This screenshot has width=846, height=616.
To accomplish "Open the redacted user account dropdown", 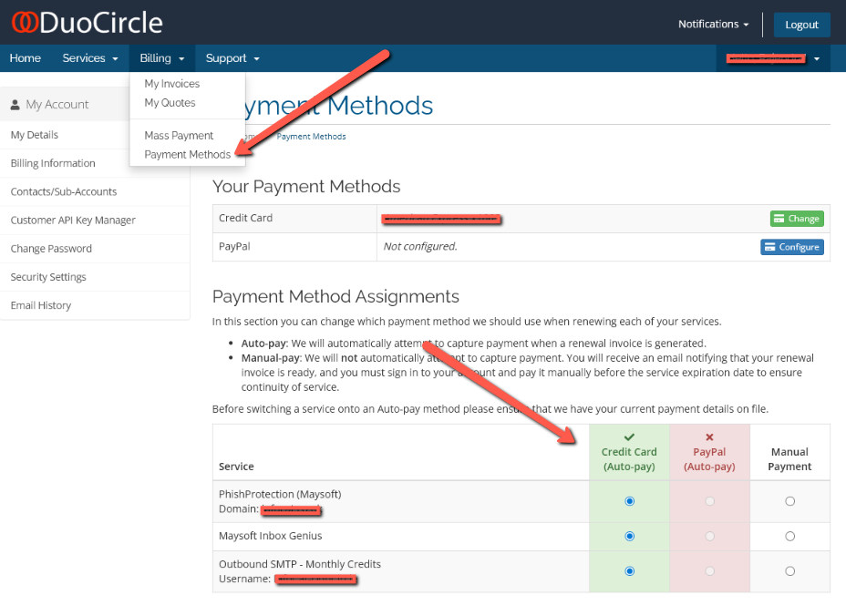I will pyautogui.click(x=773, y=58).
